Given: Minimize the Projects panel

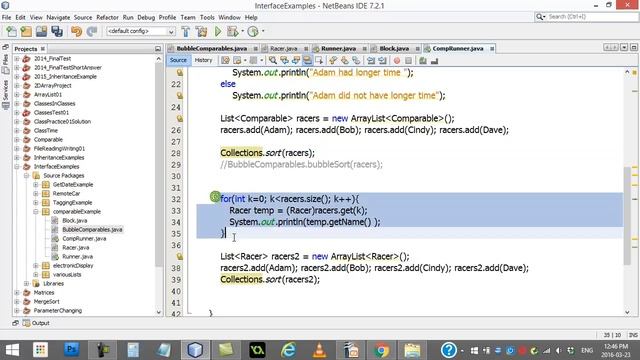Looking at the screenshot, I should point(158,49).
